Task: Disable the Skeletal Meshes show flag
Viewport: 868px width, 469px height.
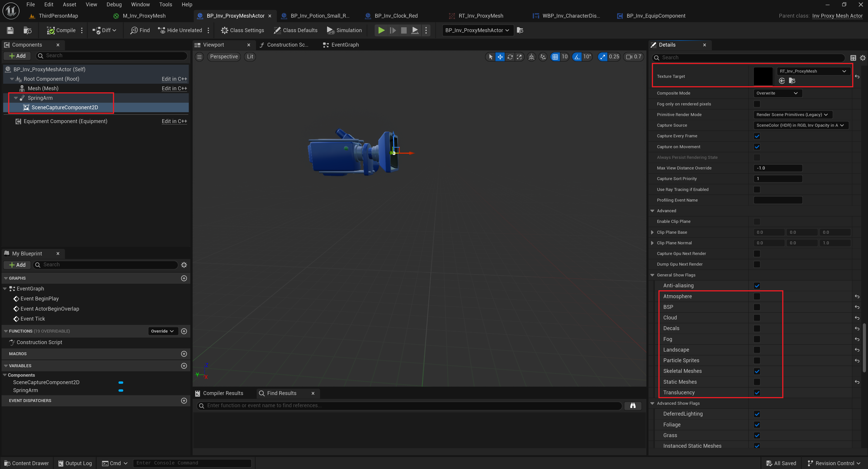Action: coord(757,371)
